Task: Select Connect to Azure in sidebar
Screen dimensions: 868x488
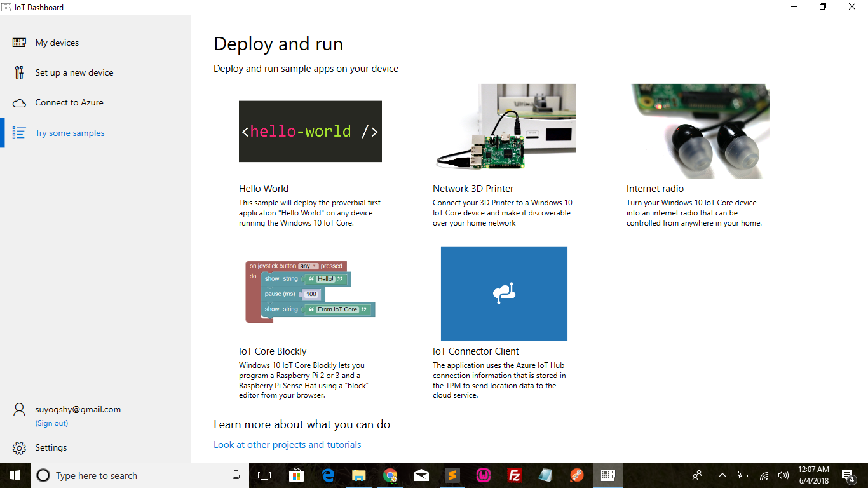Action: tap(69, 102)
